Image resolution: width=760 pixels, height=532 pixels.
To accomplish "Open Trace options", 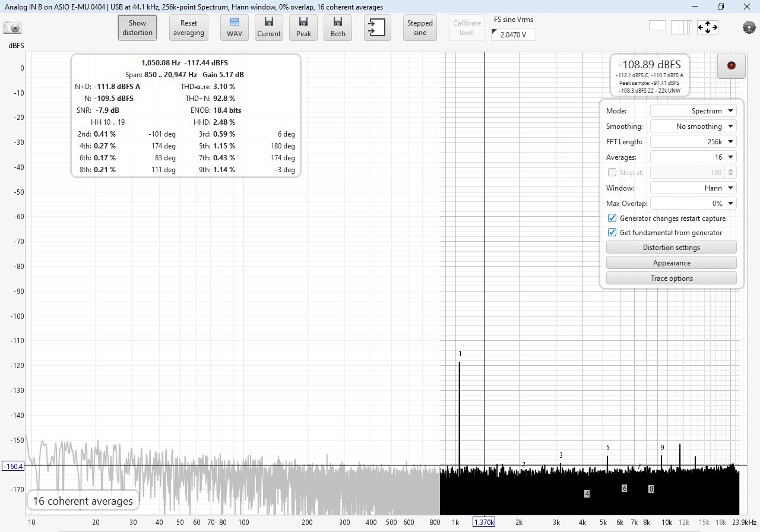I will click(672, 278).
